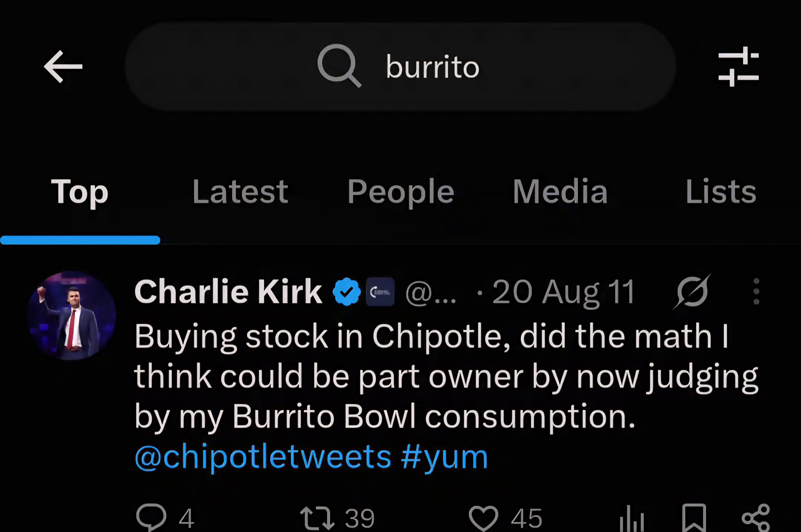Share the tweet using share icon
Viewport: 801px width, 532px height.
pyautogui.click(x=756, y=518)
